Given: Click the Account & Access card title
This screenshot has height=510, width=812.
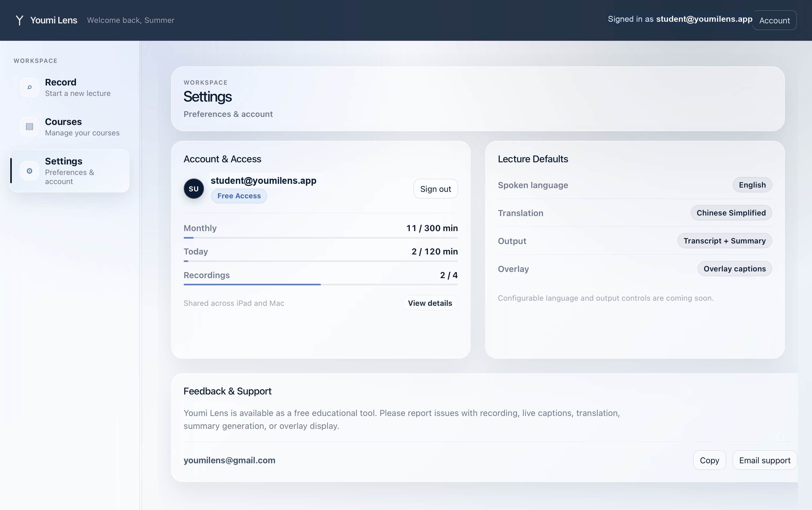Looking at the screenshot, I should (x=222, y=159).
